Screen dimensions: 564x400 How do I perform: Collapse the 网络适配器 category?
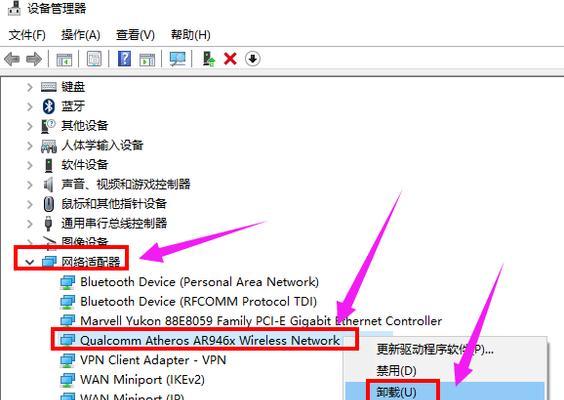[30, 262]
